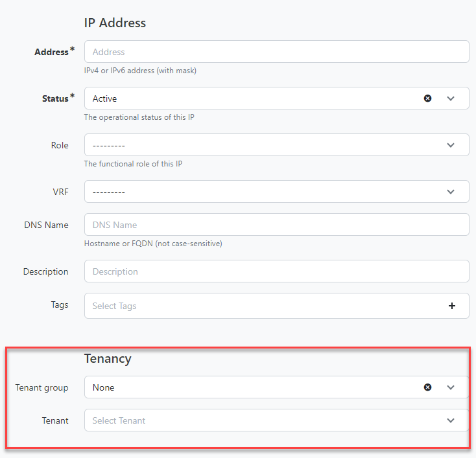
Task: Click into the DNS Name field
Action: coord(276,224)
